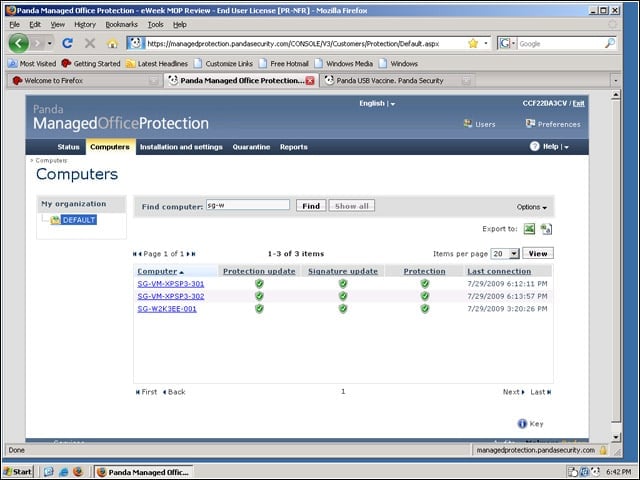The width and height of the screenshot is (640, 480).
Task: Click the protection shield for SG-W2K3EE-001
Action: (x=424, y=309)
